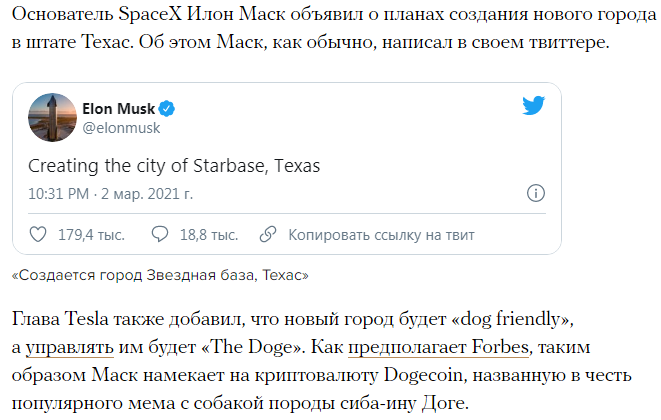Open the @elonmusk handle link

pyautogui.click(x=120, y=128)
